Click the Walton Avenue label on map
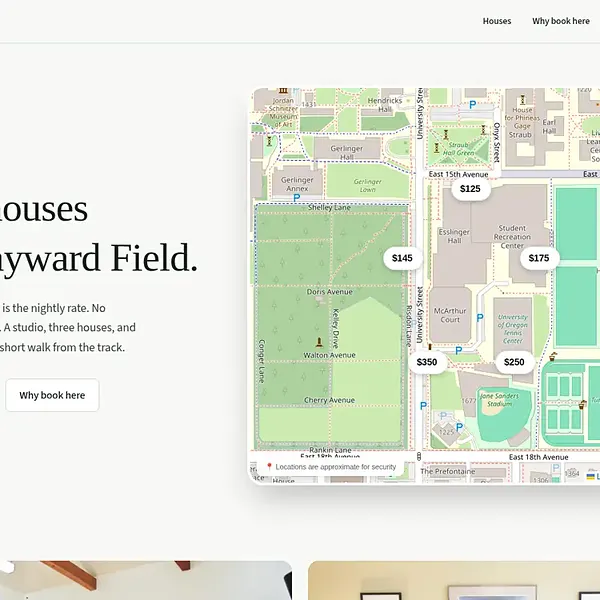This screenshot has height=600, width=600. pos(329,355)
